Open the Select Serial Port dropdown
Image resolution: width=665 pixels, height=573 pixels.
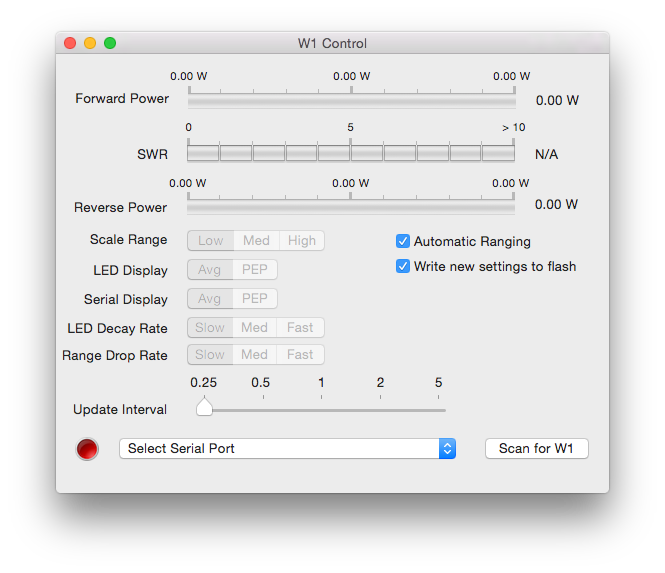pos(288,448)
